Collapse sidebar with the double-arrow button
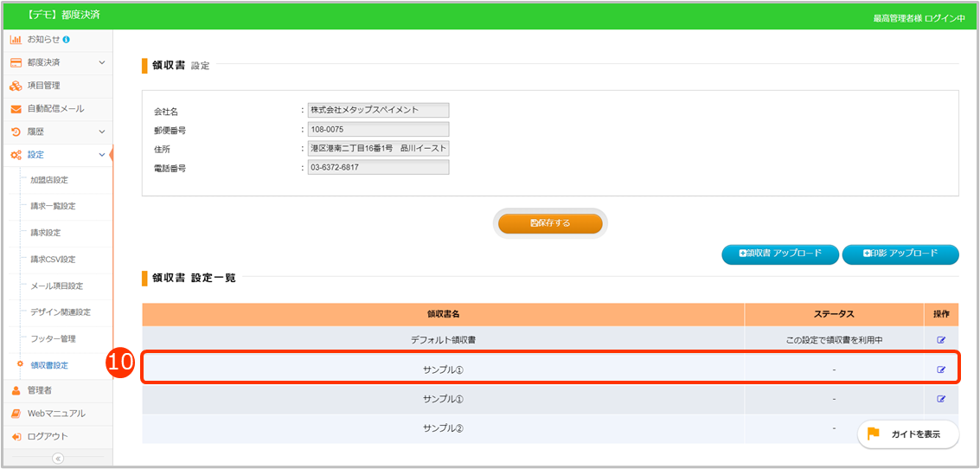This screenshot has width=980, height=469. 58,459
